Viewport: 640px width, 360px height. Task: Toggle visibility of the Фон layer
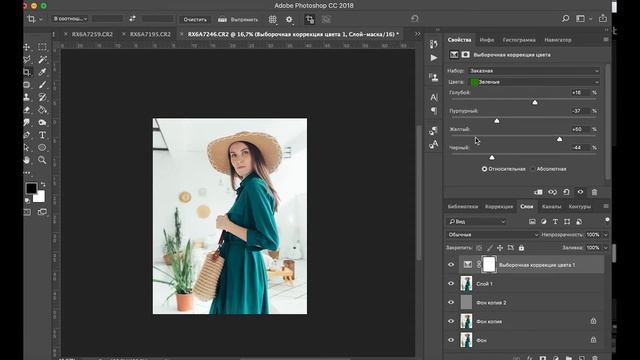click(451, 340)
